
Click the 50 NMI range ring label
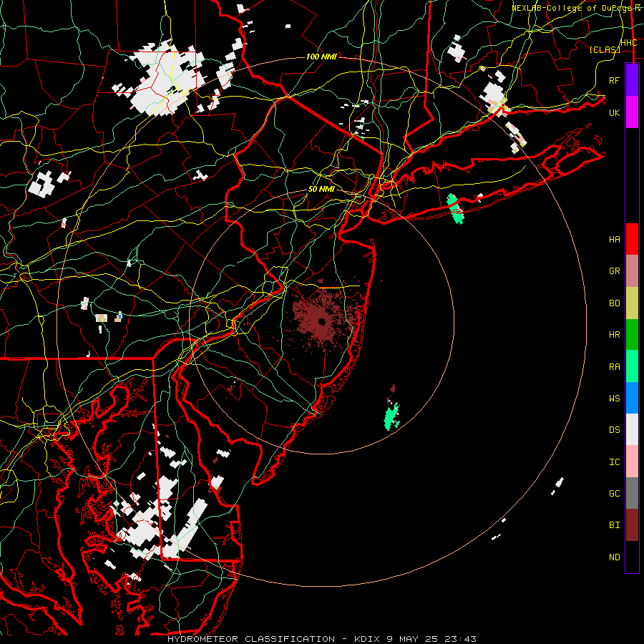tap(321, 189)
